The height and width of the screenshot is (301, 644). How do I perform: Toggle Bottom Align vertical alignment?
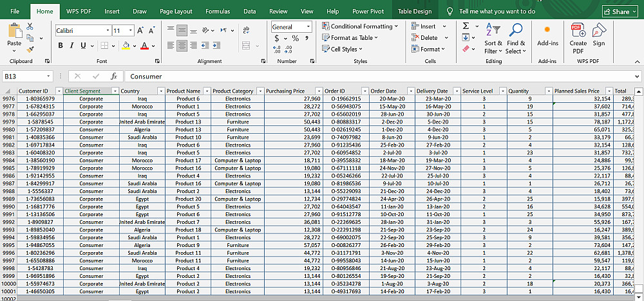[x=193, y=30]
